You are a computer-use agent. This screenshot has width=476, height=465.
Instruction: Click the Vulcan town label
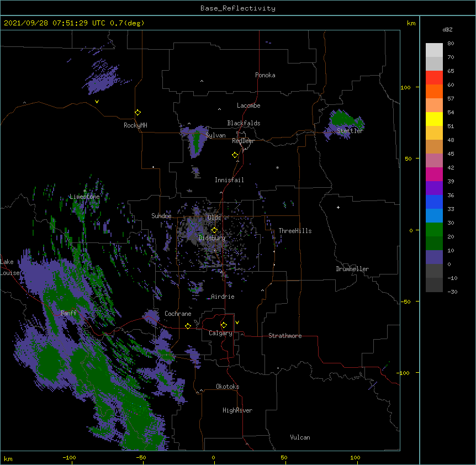point(300,437)
